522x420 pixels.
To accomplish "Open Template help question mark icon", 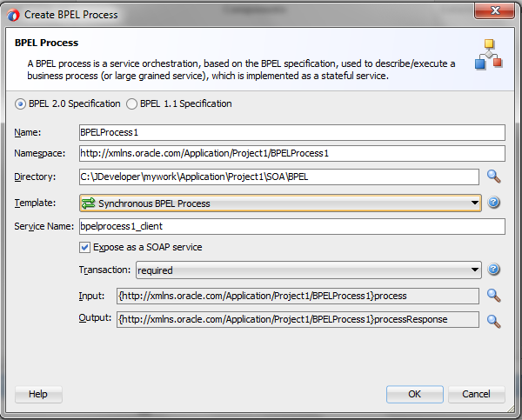I will 493,203.
